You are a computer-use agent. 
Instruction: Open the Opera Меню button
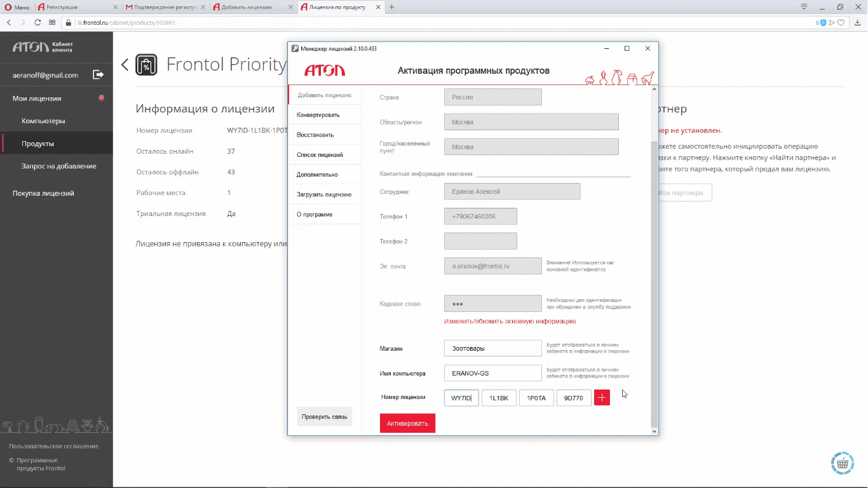point(18,7)
